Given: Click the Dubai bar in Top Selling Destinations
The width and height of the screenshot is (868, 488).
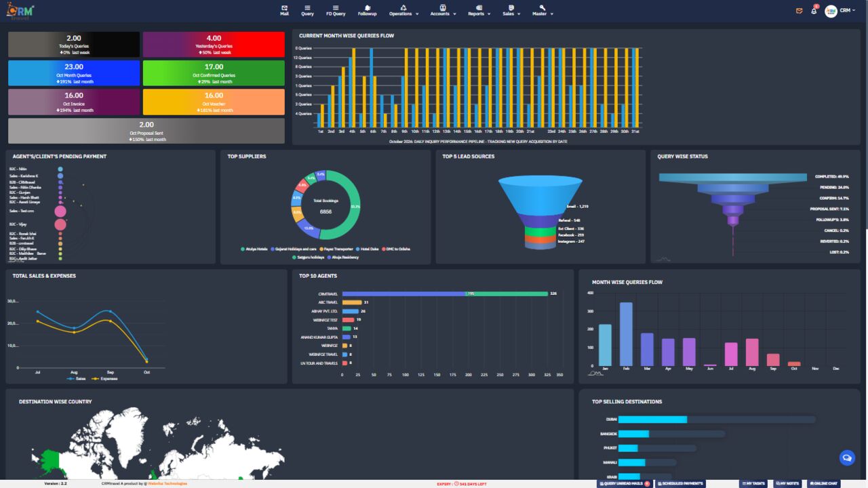Looking at the screenshot, I should coord(652,420).
